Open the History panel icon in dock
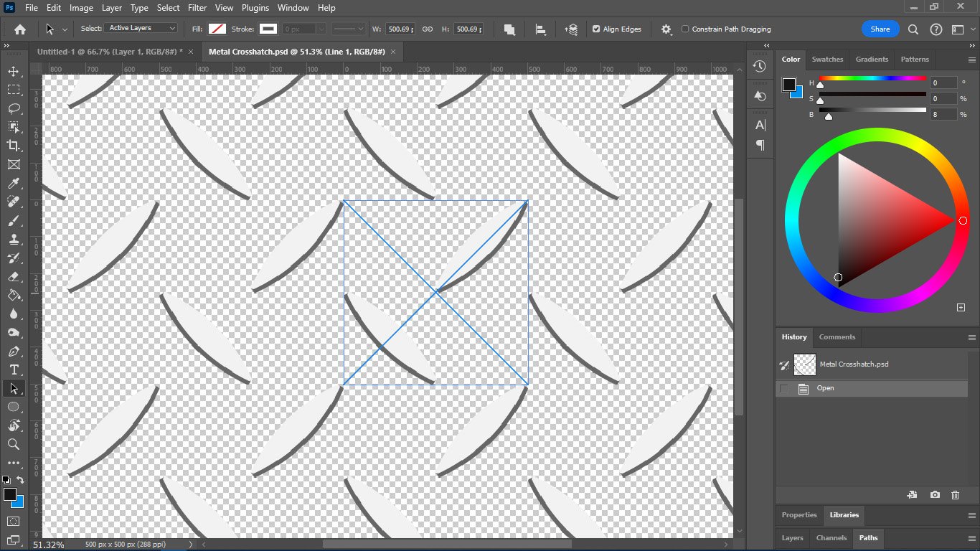The height and width of the screenshot is (551, 980). point(760,66)
